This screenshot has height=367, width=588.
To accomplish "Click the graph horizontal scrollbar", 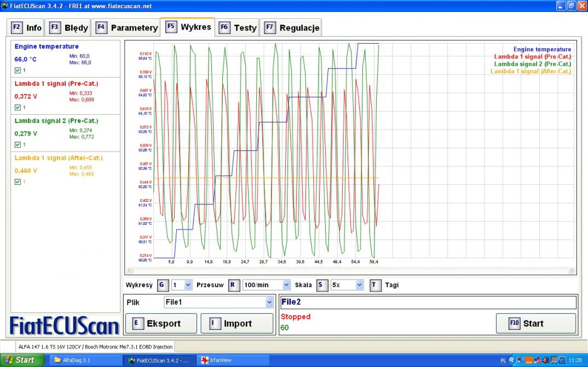I will [x=350, y=270].
